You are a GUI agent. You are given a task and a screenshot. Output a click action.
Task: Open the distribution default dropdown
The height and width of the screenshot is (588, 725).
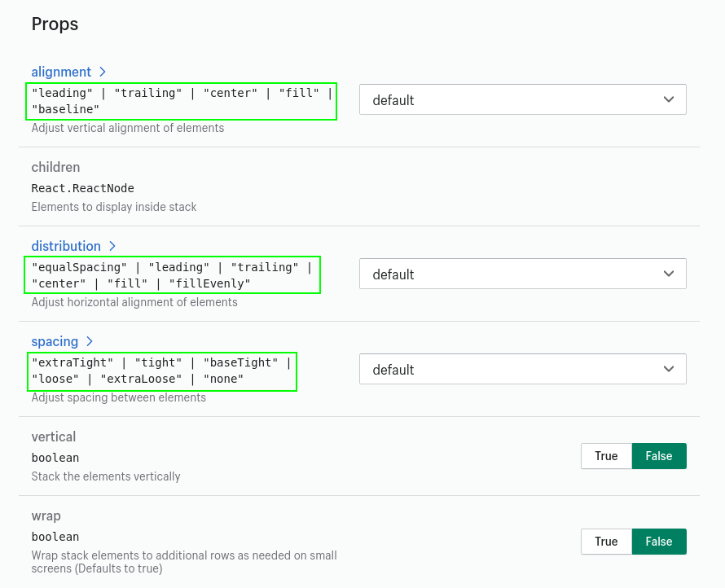tap(522, 274)
